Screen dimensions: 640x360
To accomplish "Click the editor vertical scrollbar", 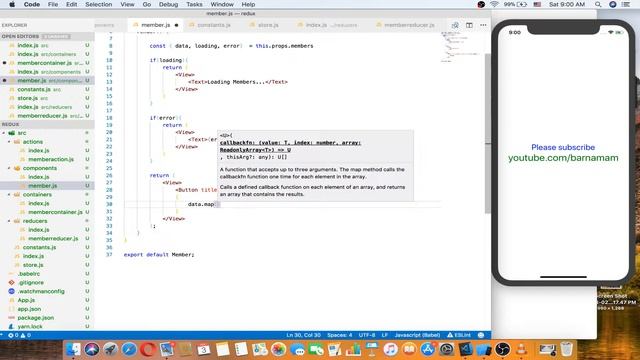I will tap(488, 133).
